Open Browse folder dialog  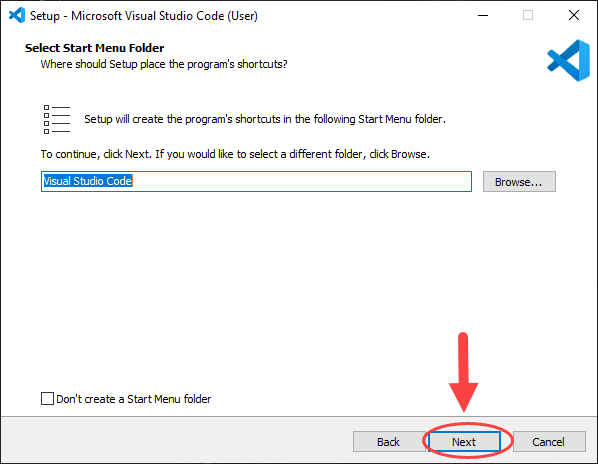(519, 182)
